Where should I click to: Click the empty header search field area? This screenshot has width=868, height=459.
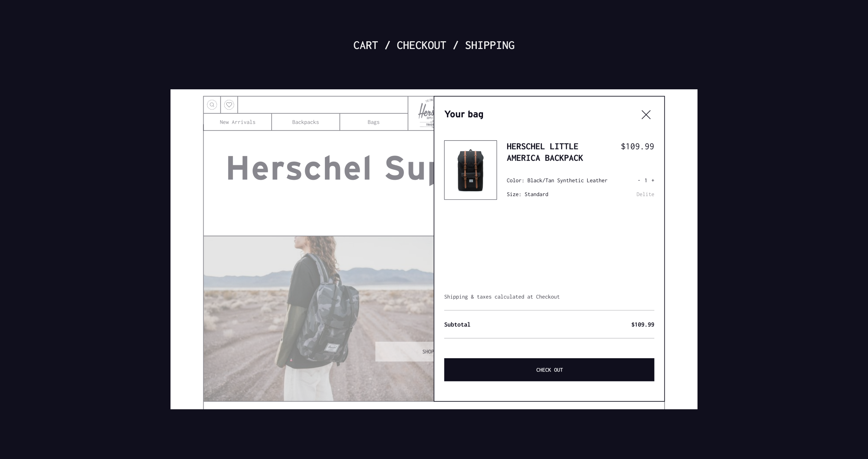coord(323,105)
